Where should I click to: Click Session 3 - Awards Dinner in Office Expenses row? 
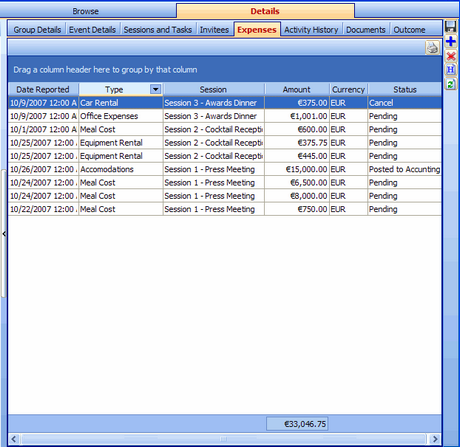pyautogui.click(x=213, y=116)
